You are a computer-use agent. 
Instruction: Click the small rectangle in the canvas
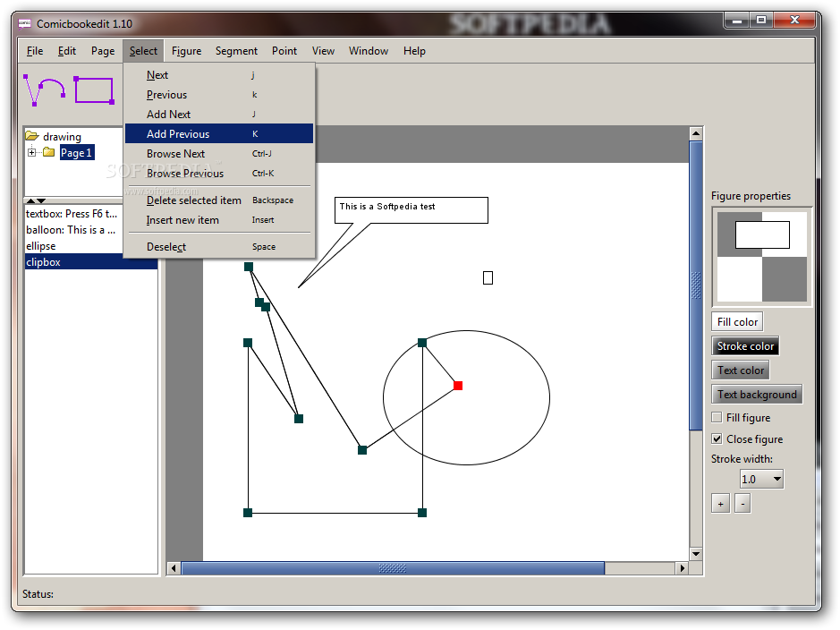(488, 278)
